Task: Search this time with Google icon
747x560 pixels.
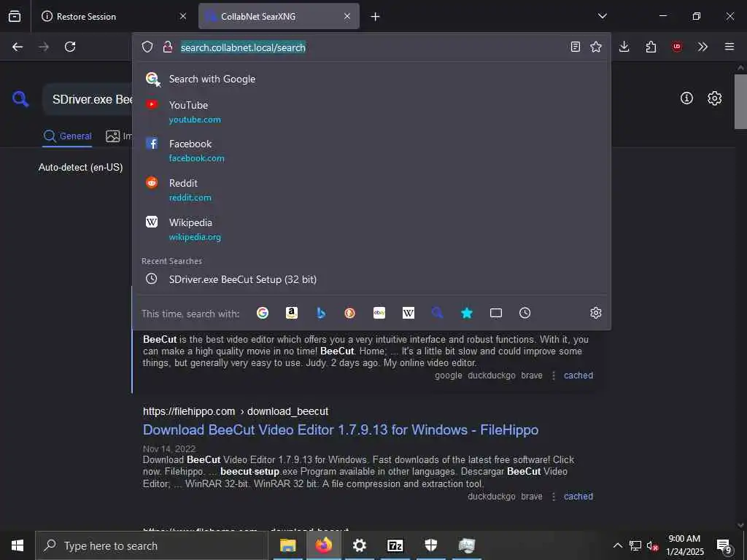Action: coord(263,313)
